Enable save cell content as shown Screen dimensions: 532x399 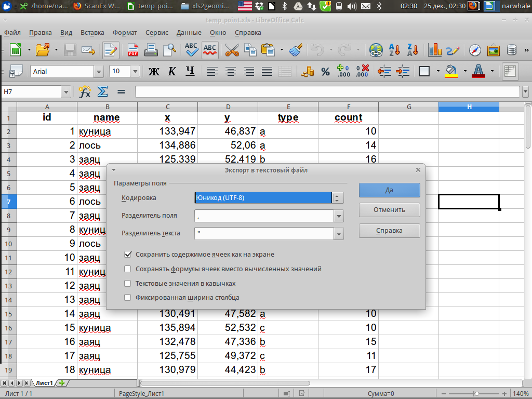(128, 255)
